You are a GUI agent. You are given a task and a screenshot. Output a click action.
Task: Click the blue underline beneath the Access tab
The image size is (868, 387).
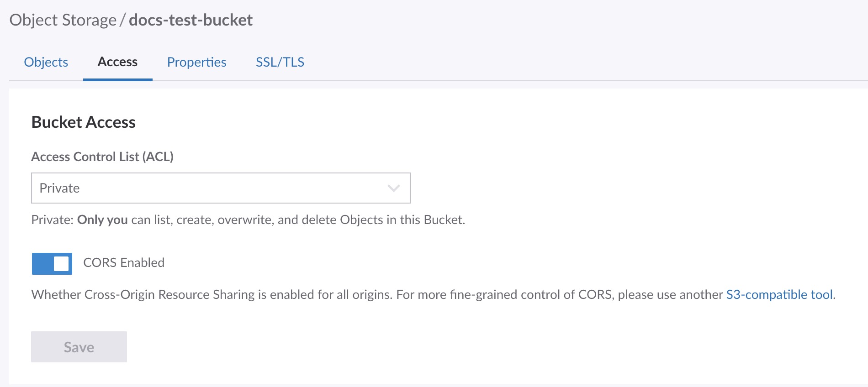(117, 79)
